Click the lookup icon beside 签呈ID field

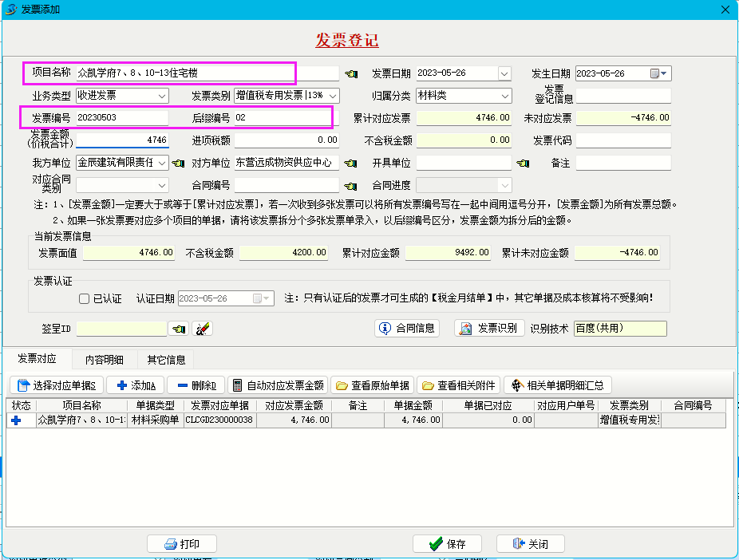179,329
